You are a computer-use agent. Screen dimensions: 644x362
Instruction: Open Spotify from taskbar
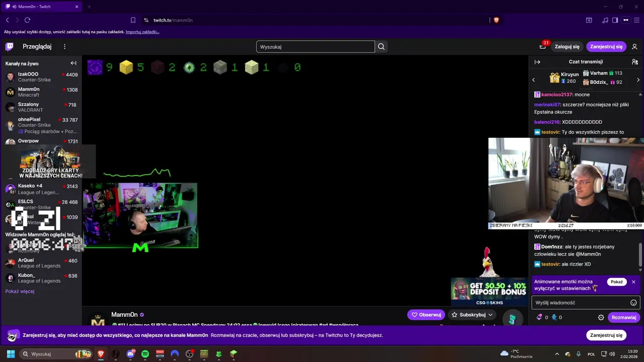point(145,354)
